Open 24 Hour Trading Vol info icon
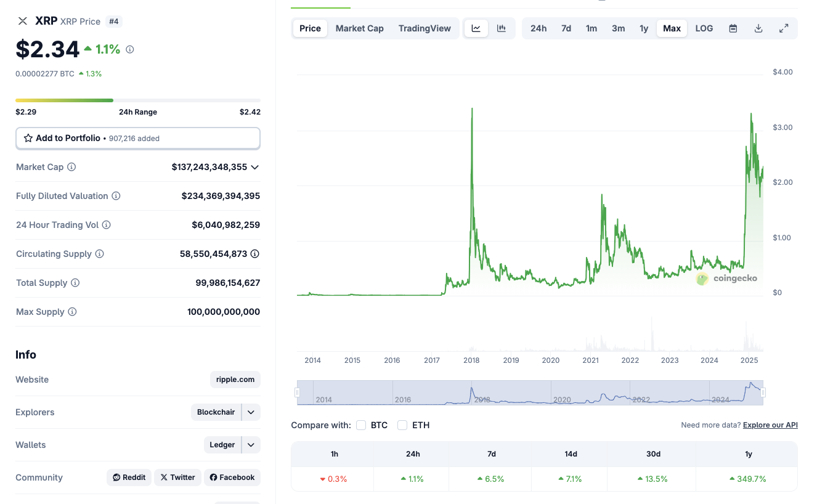Image resolution: width=833 pixels, height=504 pixels. click(106, 225)
